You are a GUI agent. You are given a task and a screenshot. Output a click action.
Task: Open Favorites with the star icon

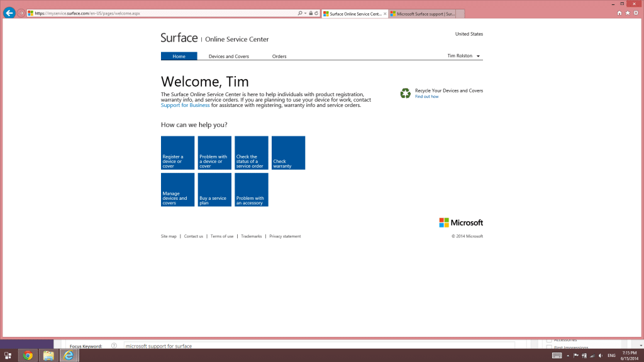point(628,13)
